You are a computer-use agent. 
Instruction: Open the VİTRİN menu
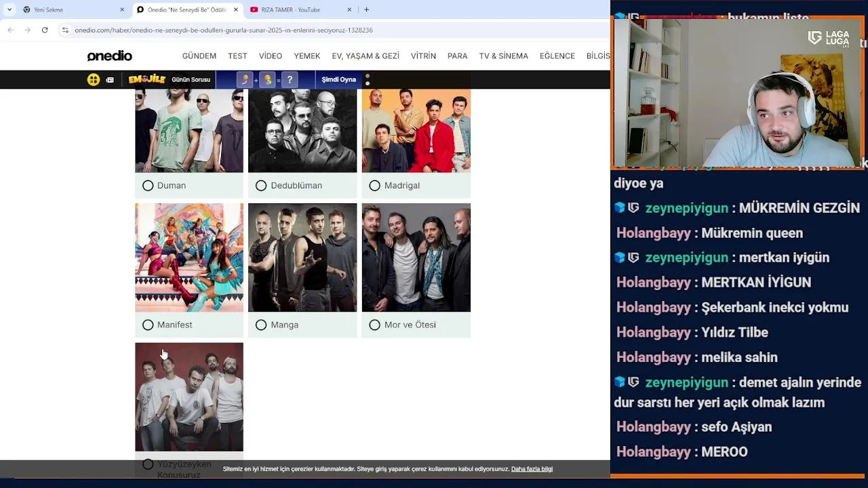click(423, 56)
